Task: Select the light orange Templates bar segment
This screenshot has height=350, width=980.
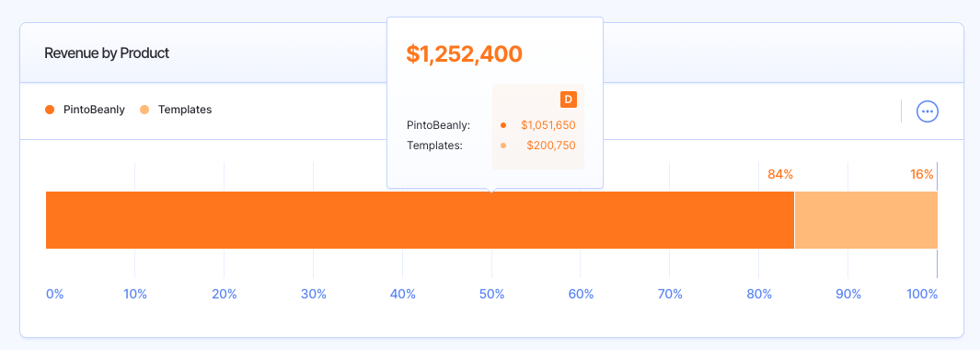Action: (x=866, y=220)
